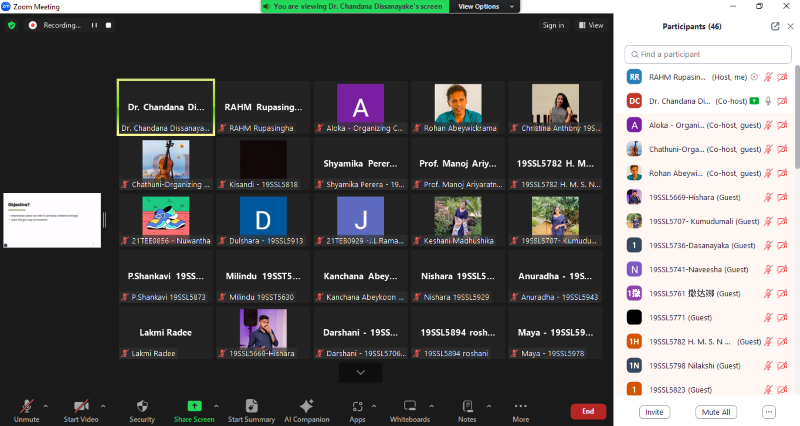Screen dimensions: 800x426
Task: Click the green Share Screen icon
Action: [x=194, y=405]
